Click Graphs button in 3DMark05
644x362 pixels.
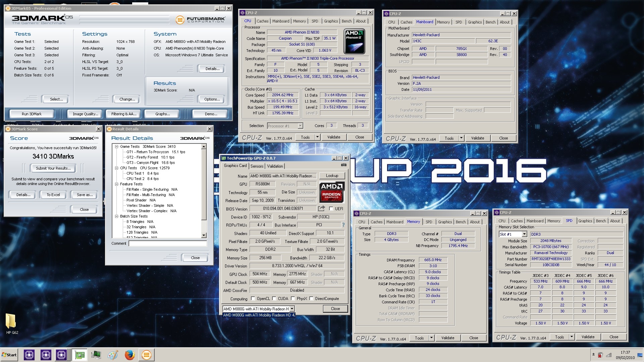(x=162, y=114)
